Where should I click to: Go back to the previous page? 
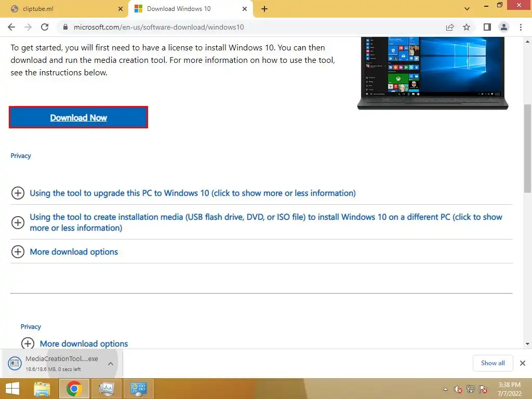point(11,27)
